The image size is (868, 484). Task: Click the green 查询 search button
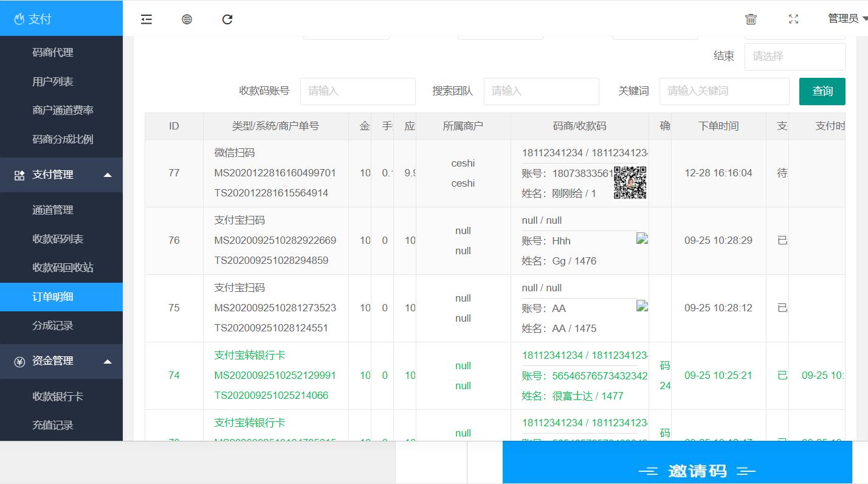point(822,91)
